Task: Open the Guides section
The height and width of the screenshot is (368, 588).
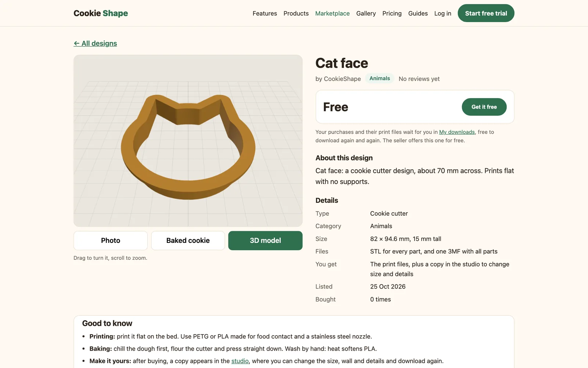Action: [418, 13]
